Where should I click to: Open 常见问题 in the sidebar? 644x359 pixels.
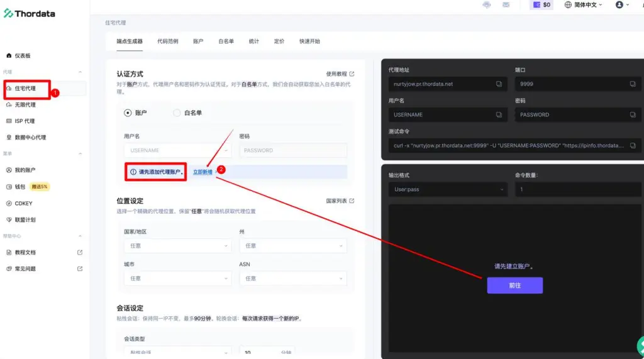click(x=21, y=268)
